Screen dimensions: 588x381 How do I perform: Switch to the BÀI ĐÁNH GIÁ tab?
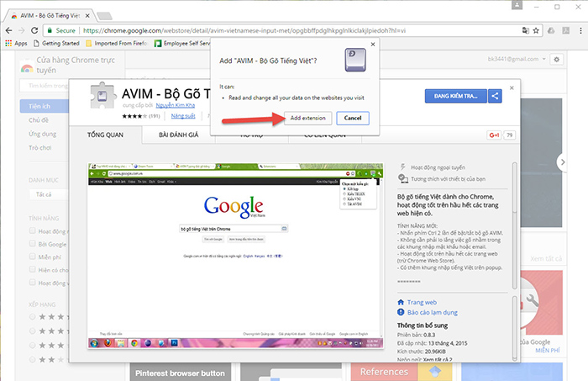tap(178, 135)
